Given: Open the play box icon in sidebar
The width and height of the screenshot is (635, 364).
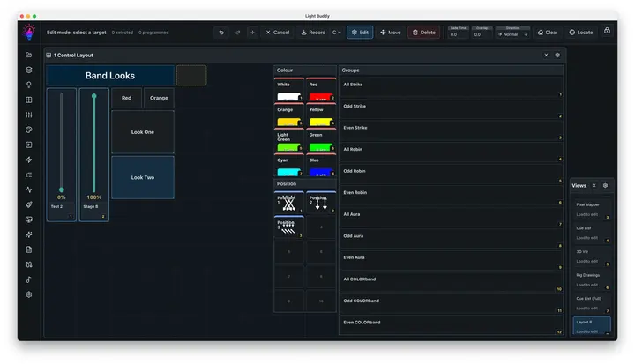Looking at the screenshot, I should tap(29, 145).
